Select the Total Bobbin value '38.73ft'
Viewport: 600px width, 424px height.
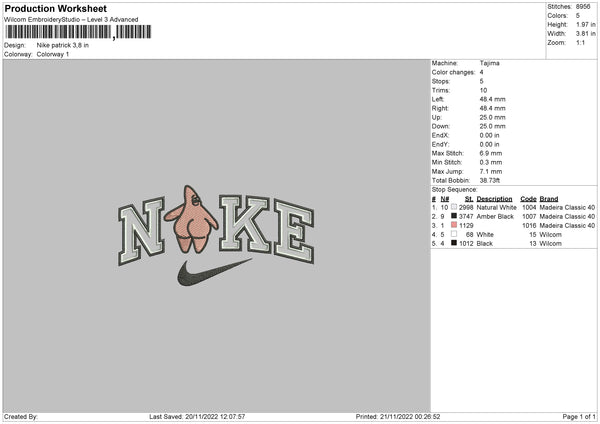pyautogui.click(x=490, y=180)
